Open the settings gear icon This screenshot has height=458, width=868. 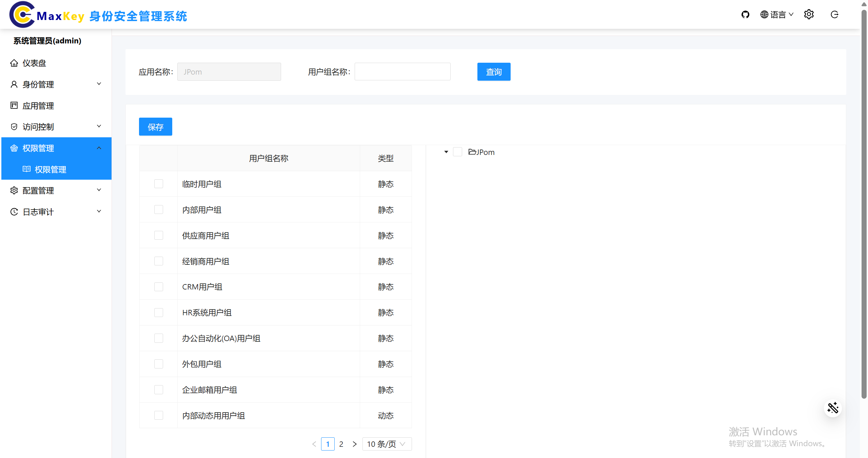coord(809,14)
